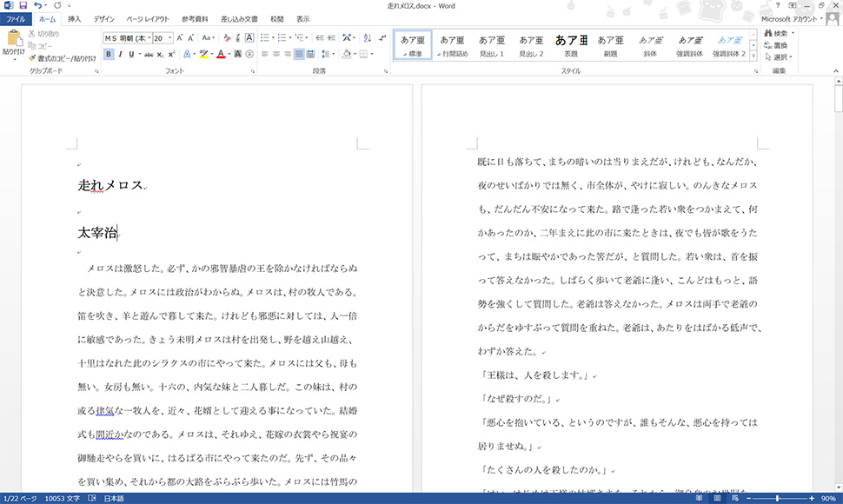Screen dimensions: 843x504
Task: Toggle Underline formatting
Action: [131, 54]
